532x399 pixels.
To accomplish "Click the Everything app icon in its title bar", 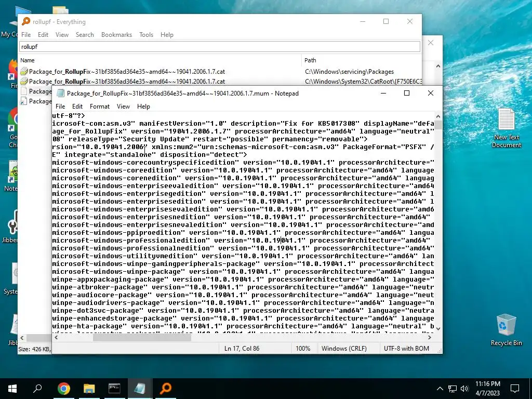I will pos(26,21).
